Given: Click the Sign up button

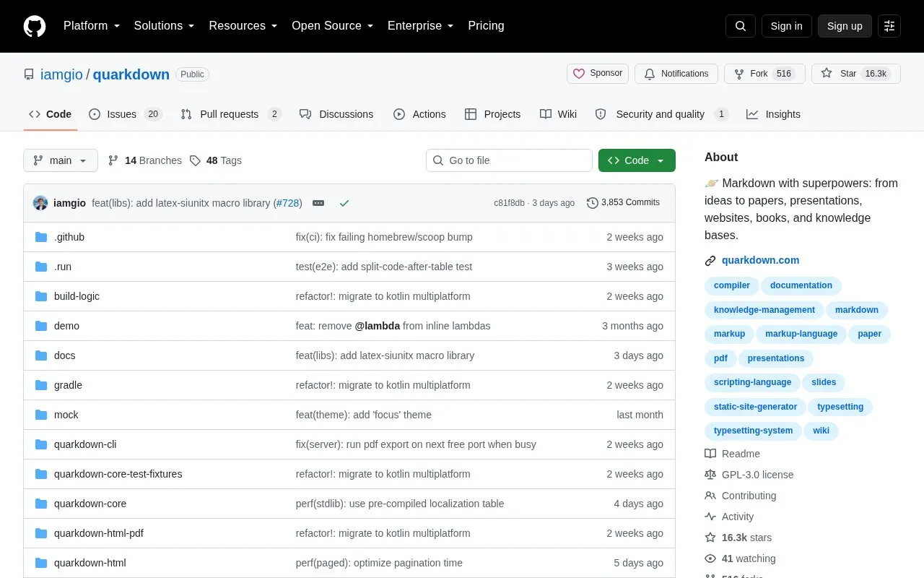Looking at the screenshot, I should pyautogui.click(x=845, y=26).
